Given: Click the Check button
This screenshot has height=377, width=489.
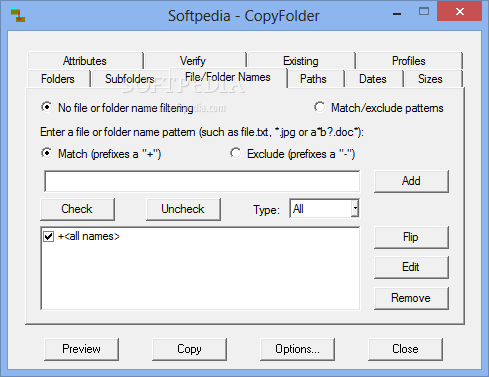Looking at the screenshot, I should click(x=77, y=209).
